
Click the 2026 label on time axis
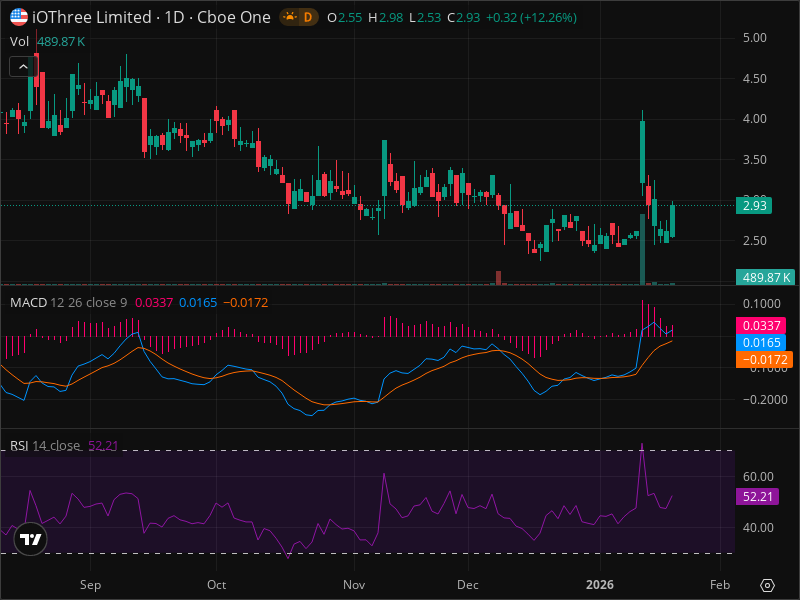pyautogui.click(x=599, y=585)
